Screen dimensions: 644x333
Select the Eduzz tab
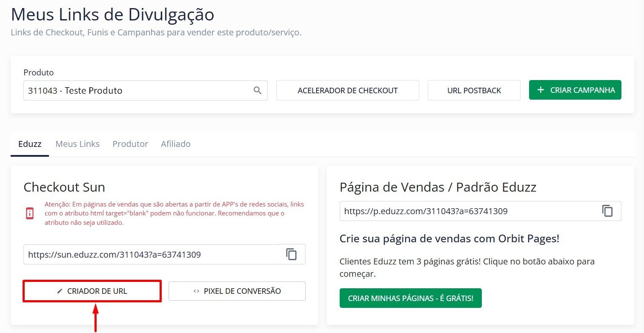click(30, 144)
